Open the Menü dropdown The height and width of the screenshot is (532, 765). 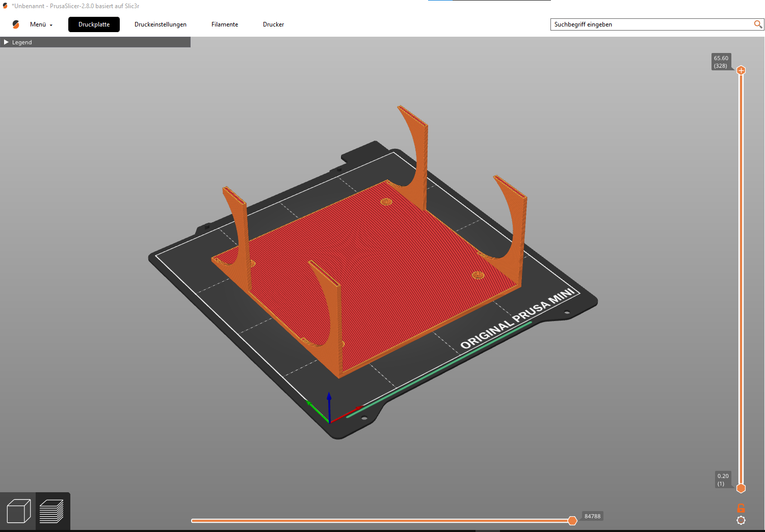[x=41, y=24]
